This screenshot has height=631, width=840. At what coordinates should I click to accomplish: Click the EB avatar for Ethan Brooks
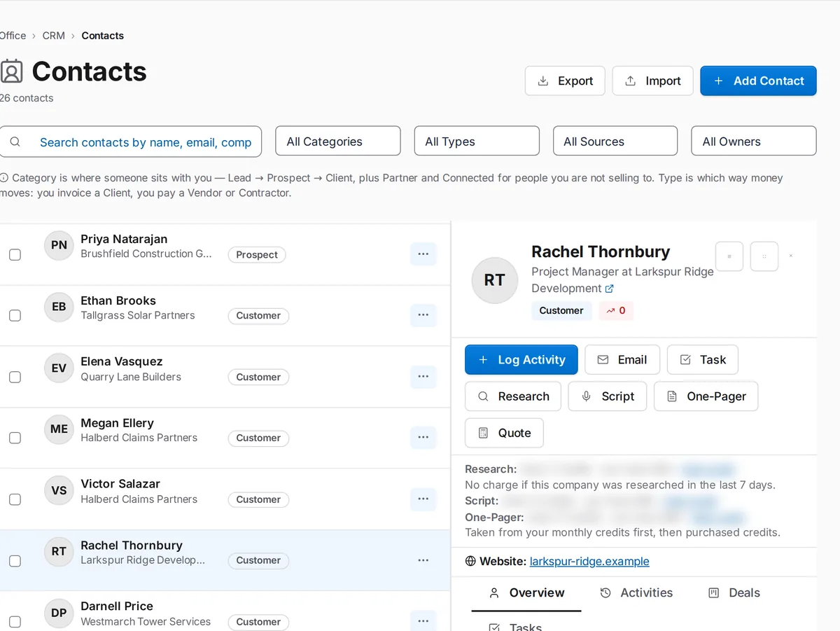tap(59, 307)
